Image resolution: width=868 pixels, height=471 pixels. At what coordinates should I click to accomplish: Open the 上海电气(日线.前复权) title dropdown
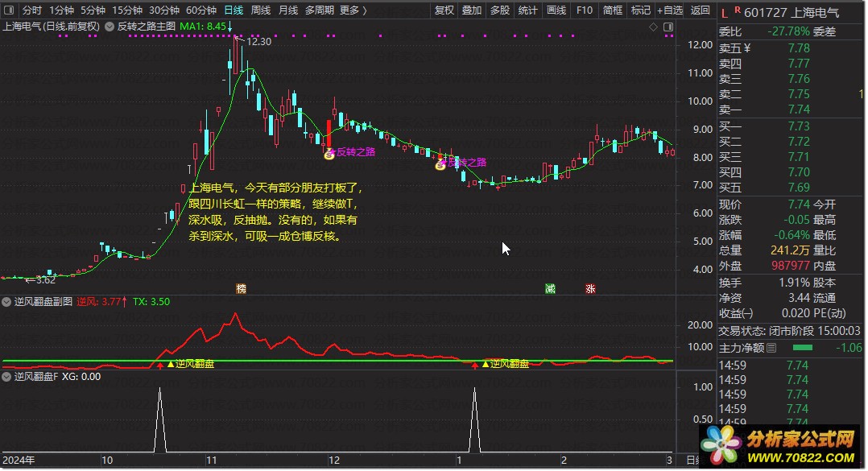coord(51,27)
